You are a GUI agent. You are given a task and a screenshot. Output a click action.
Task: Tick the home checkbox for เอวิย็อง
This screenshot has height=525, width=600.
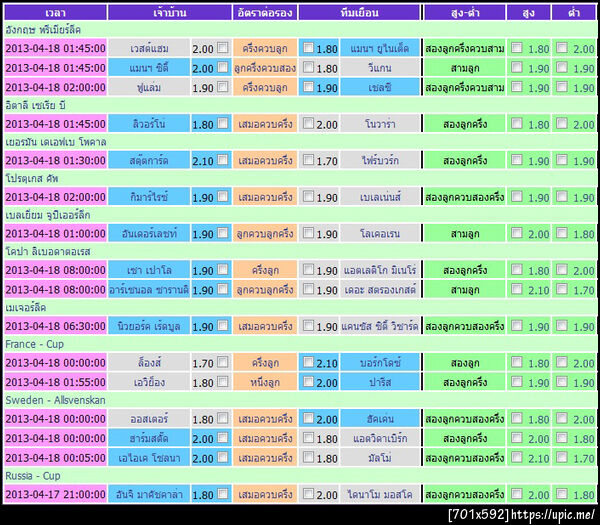(x=222, y=381)
